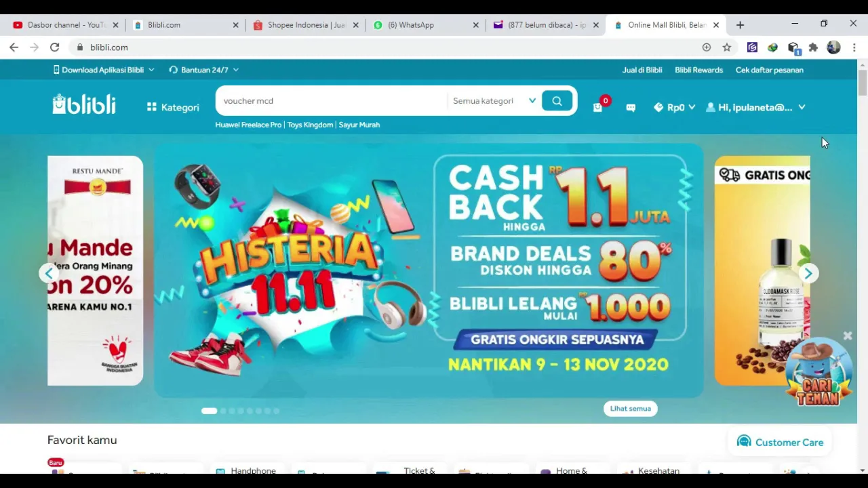Expand the Rp0 wallet dropdown
This screenshot has width=868, height=488.
click(675, 107)
